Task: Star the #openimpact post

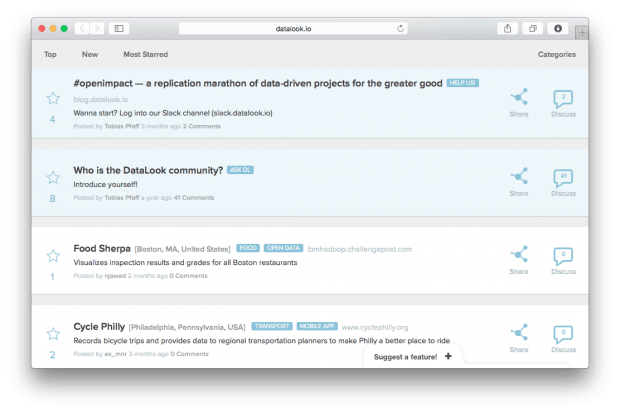Action: click(x=53, y=98)
